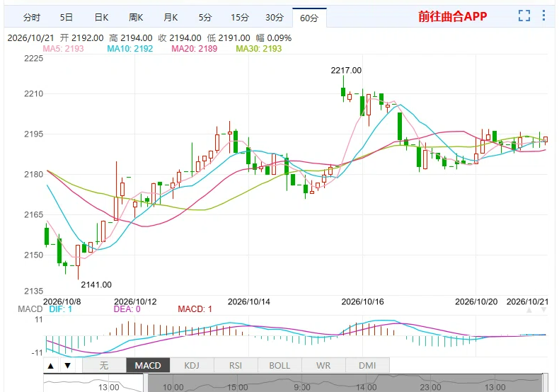Click the MA5: 2193 legend label
This screenshot has width=559, height=392.
click(x=63, y=49)
